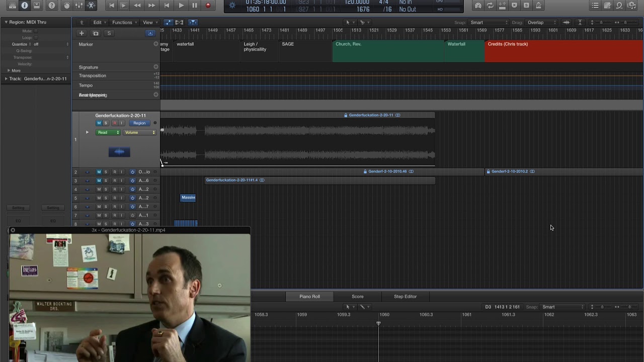The width and height of the screenshot is (644, 362).
Task: Open the Volume automation parameter dropdown
Action: coord(139,132)
